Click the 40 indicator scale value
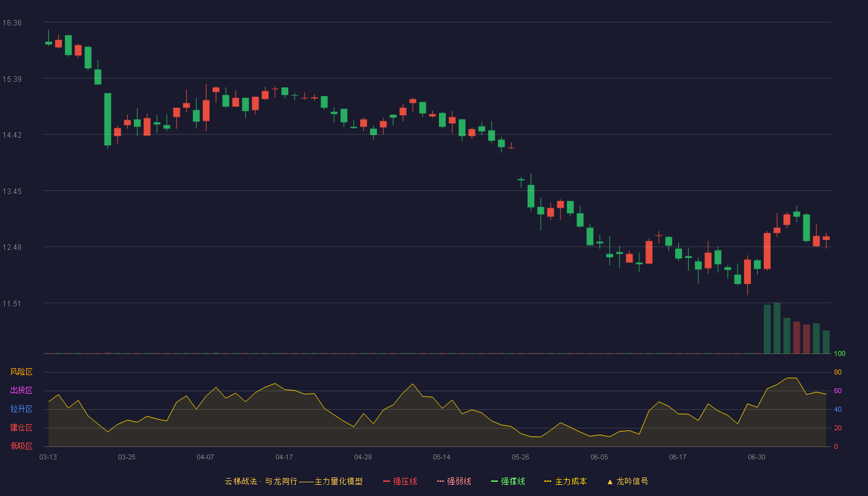Image resolution: width=868 pixels, height=496 pixels. click(838, 409)
